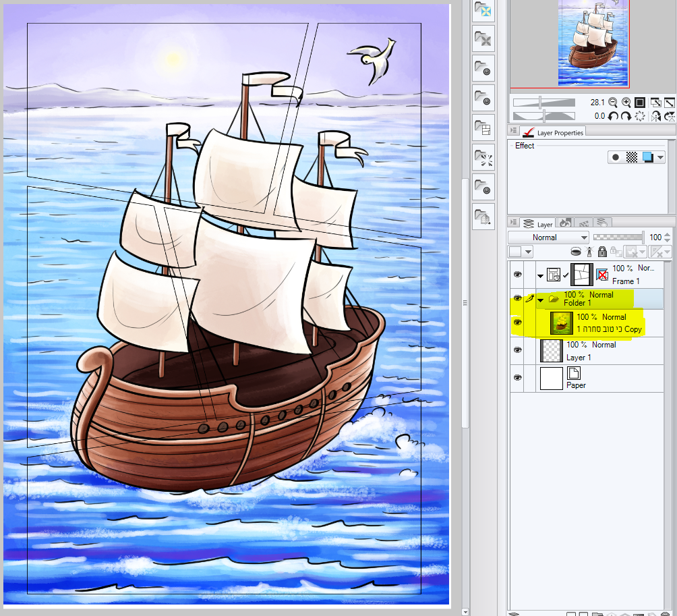The image size is (677, 616).
Task: Zoom in using the Navigator magnifier icon
Action: [x=626, y=103]
